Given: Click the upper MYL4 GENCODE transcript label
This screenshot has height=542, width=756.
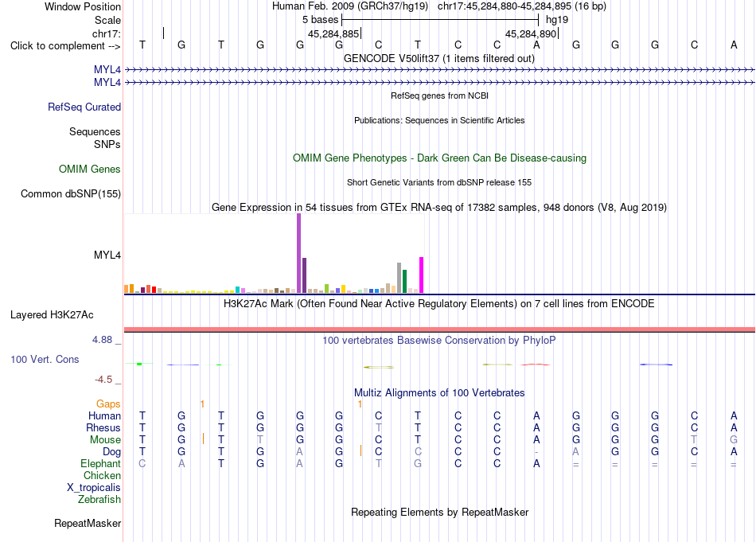Looking at the screenshot, I should [107, 70].
